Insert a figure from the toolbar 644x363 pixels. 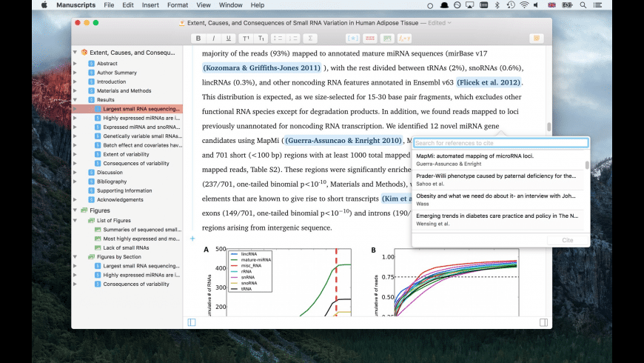click(387, 39)
